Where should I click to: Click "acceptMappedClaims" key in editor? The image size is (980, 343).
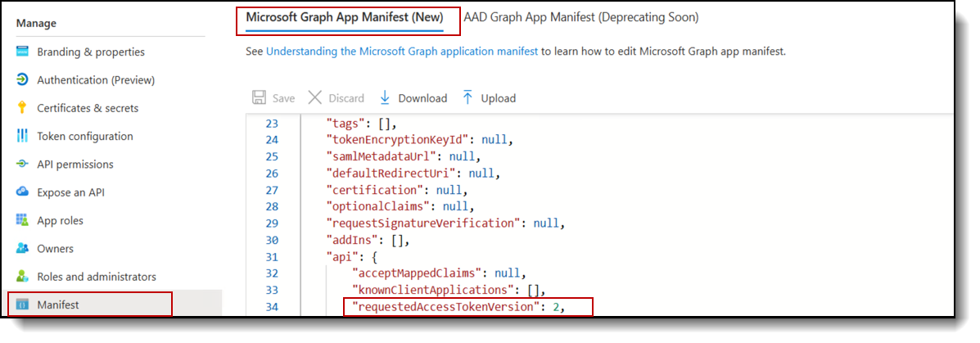418,273
